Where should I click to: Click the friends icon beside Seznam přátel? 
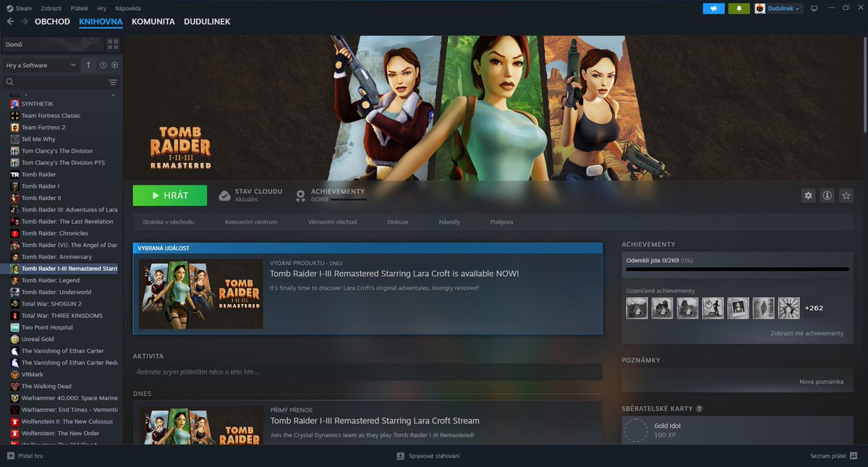[854, 456]
